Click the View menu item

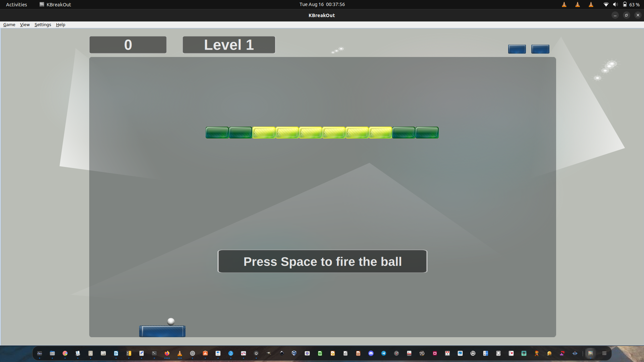click(x=24, y=24)
